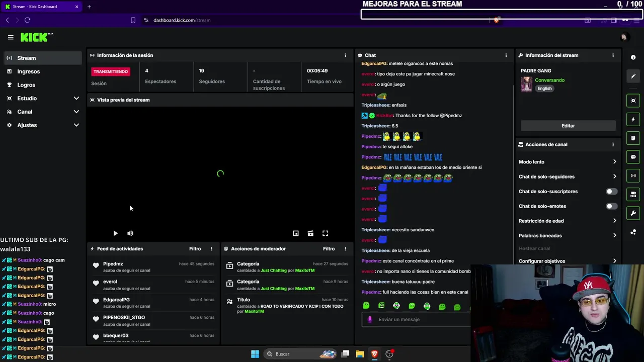Open a new browser tab

[x=89, y=7]
